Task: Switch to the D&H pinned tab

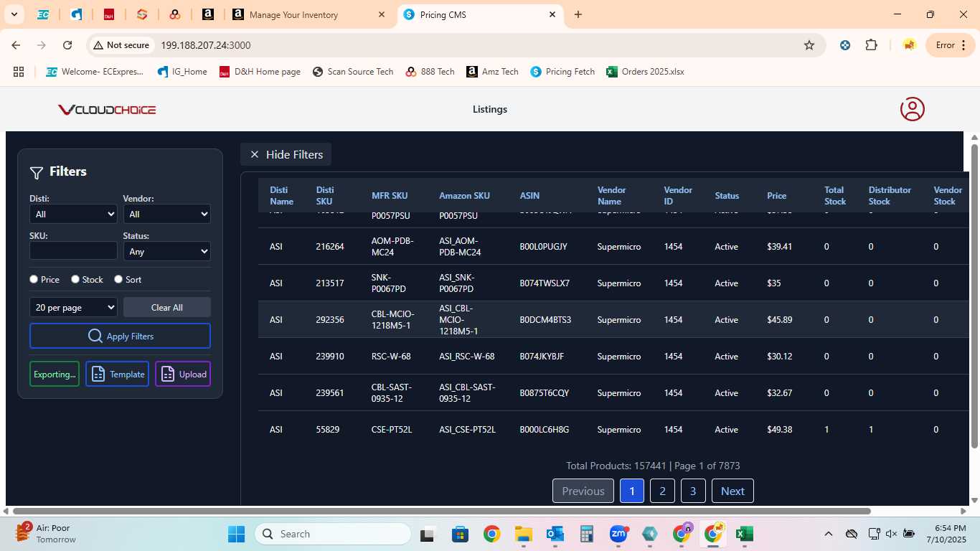Action: pos(109,14)
